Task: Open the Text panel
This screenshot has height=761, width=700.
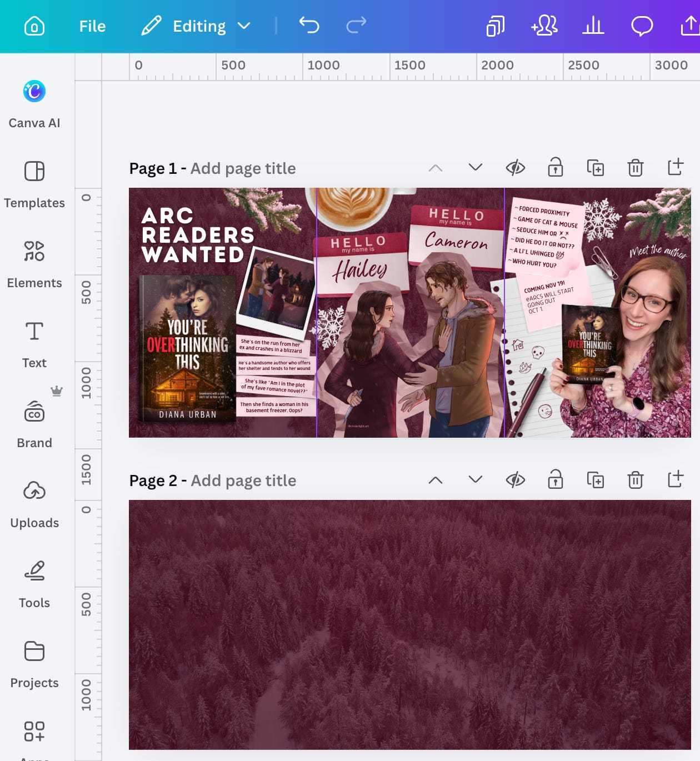Action: click(34, 345)
